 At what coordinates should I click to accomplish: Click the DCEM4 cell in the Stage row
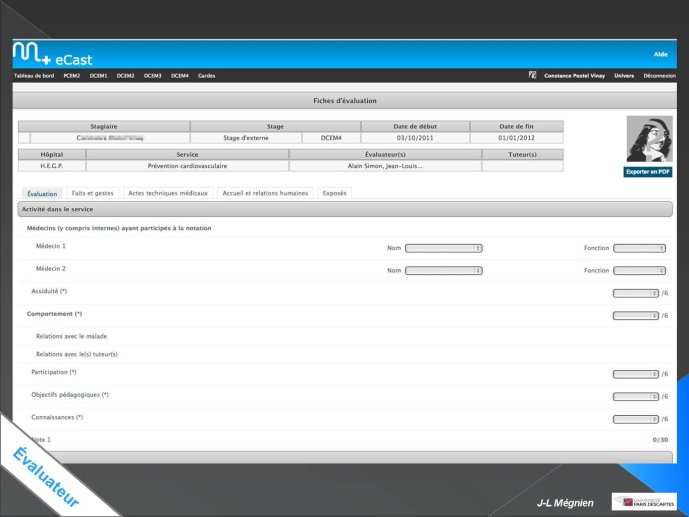click(331, 138)
